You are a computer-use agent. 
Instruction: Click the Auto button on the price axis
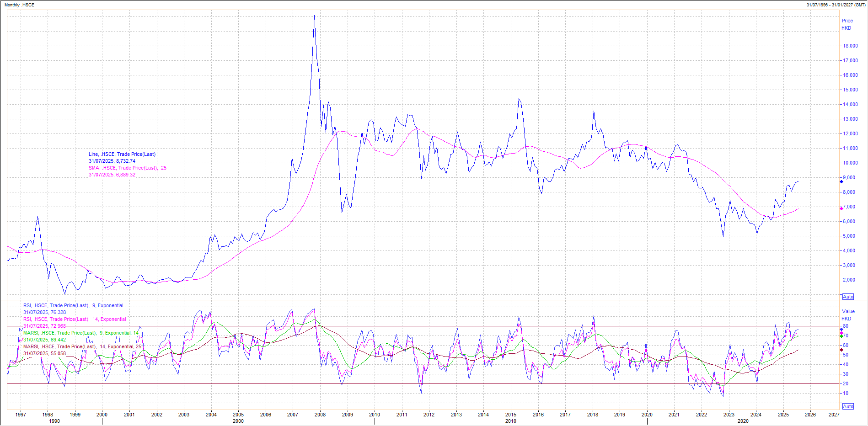coord(848,297)
